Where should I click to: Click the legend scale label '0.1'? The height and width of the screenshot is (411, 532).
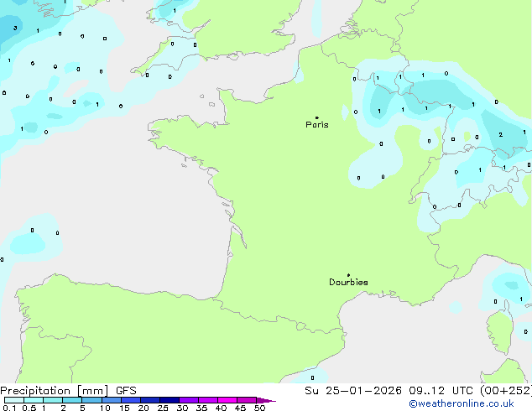click(9, 408)
